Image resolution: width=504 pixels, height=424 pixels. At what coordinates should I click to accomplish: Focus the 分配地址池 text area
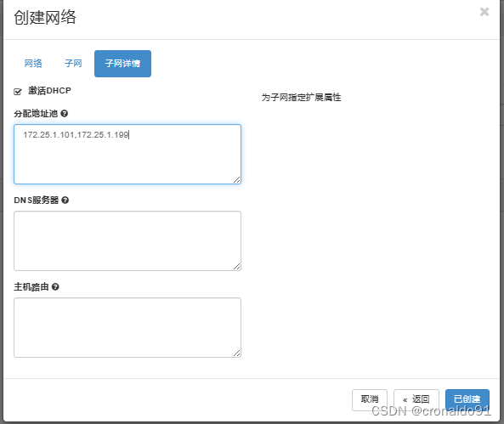pyautogui.click(x=127, y=155)
